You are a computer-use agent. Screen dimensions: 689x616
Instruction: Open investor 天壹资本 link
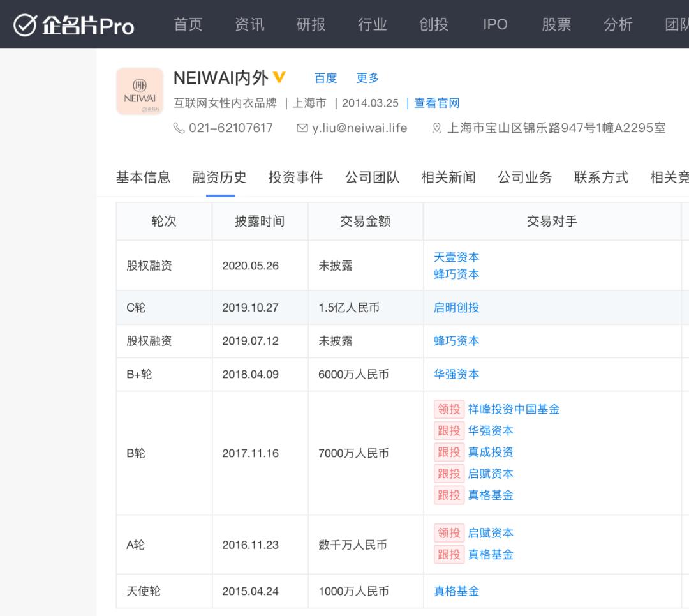[x=456, y=257]
